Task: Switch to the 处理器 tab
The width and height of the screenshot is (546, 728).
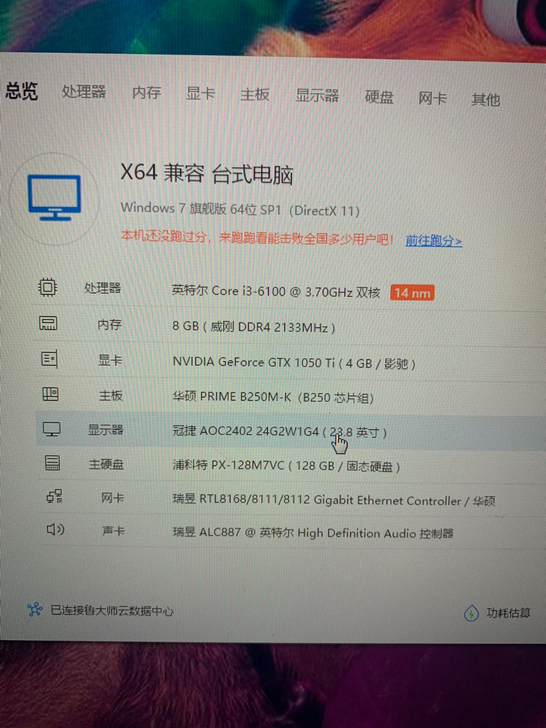Action: click(x=84, y=91)
